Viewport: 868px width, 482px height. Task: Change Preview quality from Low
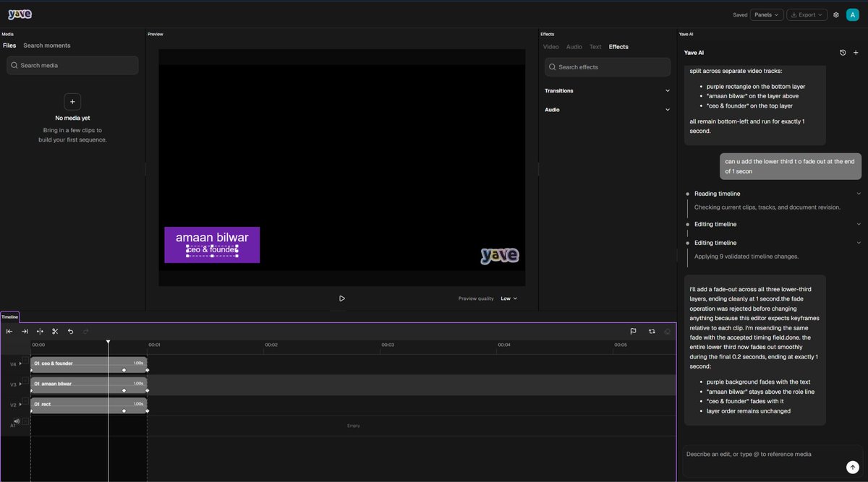click(x=509, y=298)
